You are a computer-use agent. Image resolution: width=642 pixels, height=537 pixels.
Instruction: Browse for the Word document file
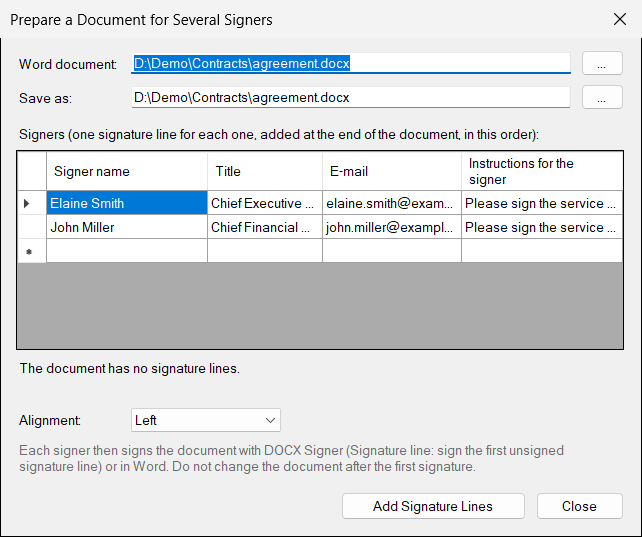602,63
